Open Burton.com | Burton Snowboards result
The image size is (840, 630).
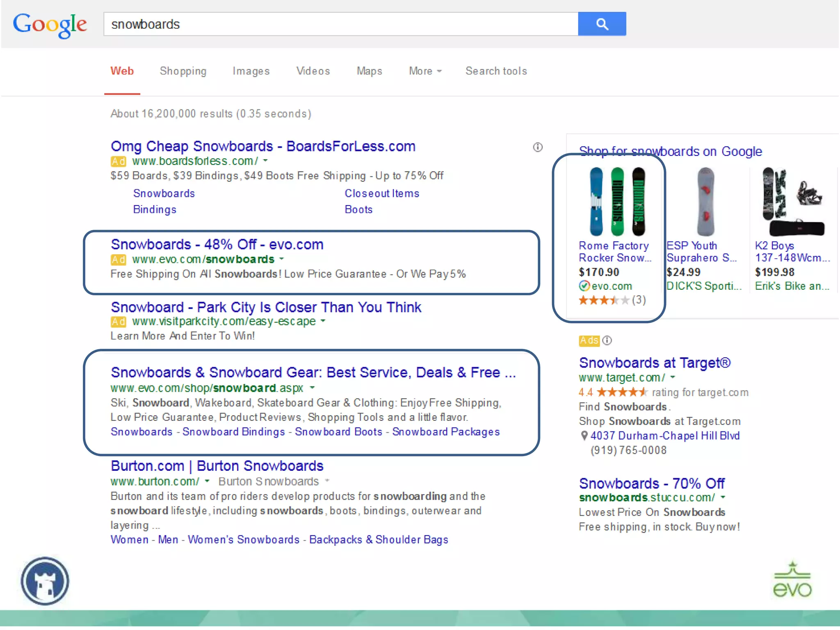(x=217, y=466)
